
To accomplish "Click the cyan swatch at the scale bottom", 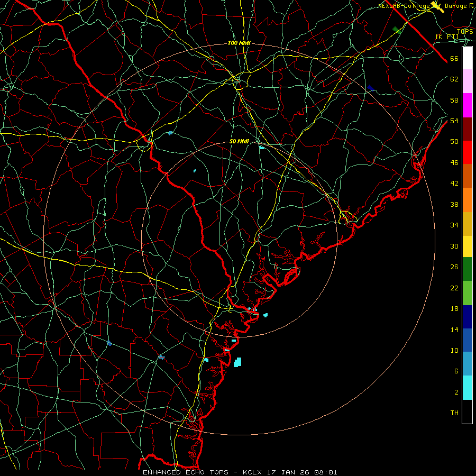I will point(467,388).
